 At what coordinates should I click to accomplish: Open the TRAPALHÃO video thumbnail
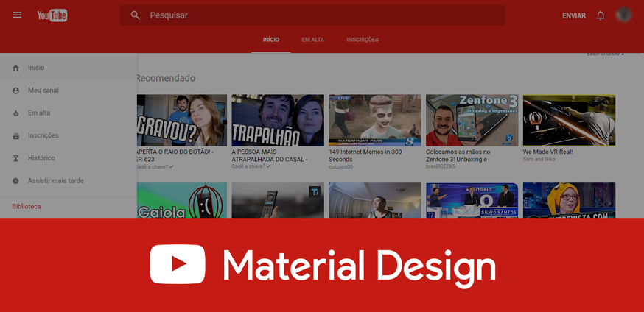point(278,120)
